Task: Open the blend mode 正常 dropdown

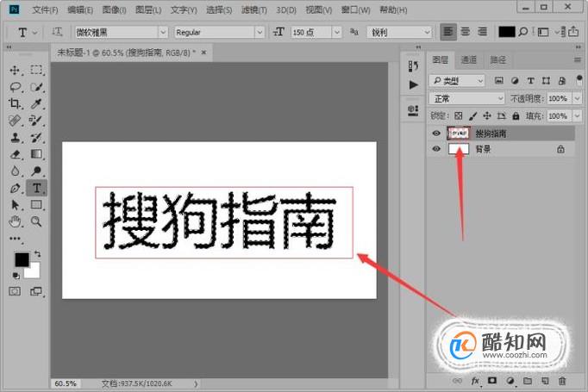Action: (467, 98)
